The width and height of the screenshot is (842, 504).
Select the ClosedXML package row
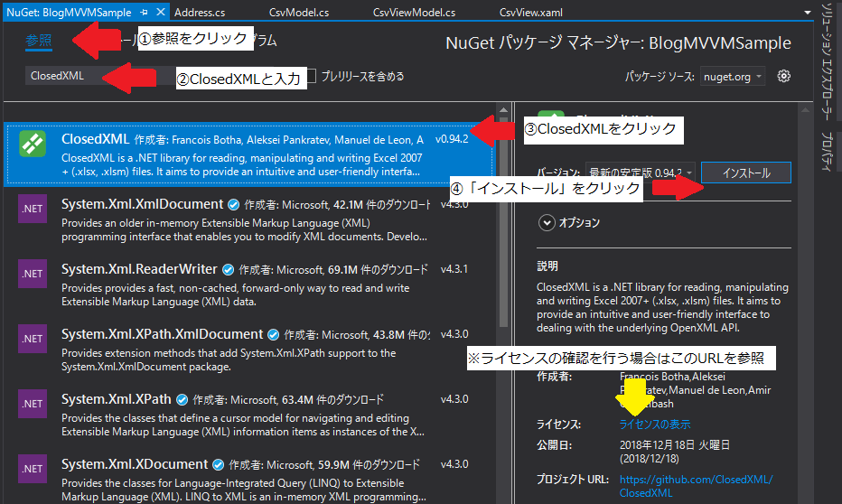click(x=248, y=154)
